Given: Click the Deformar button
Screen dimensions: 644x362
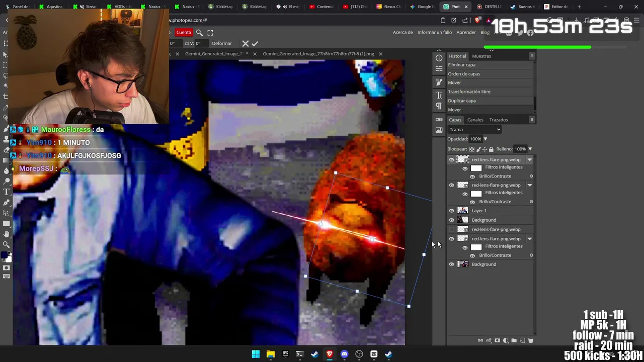Looking at the screenshot, I should pos(222,43).
